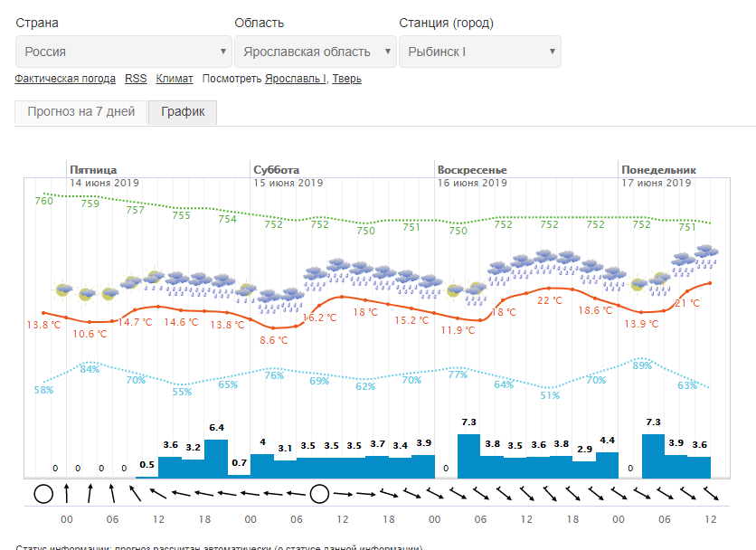Click the first sunny icon above 13.8 °C
This screenshot has width=756, height=550.
pos(62,289)
